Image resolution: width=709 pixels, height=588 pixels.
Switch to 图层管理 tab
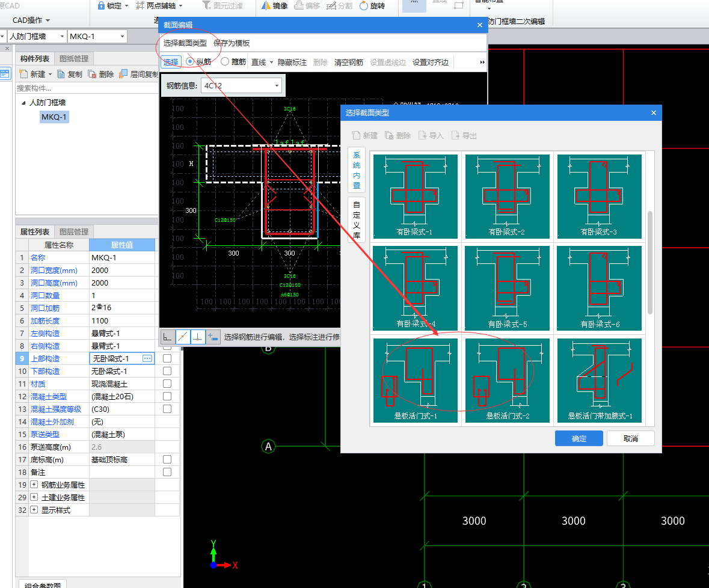74,232
